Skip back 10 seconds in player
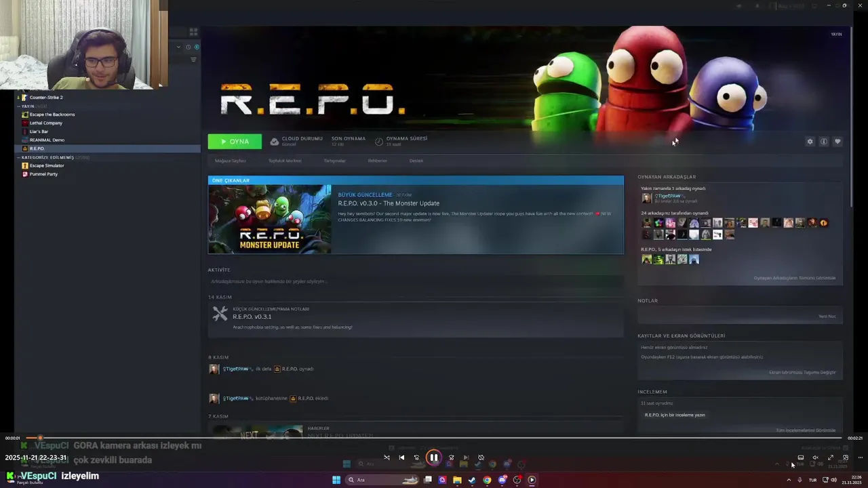Viewport: 868px width, 488px height. pyautogui.click(x=416, y=457)
